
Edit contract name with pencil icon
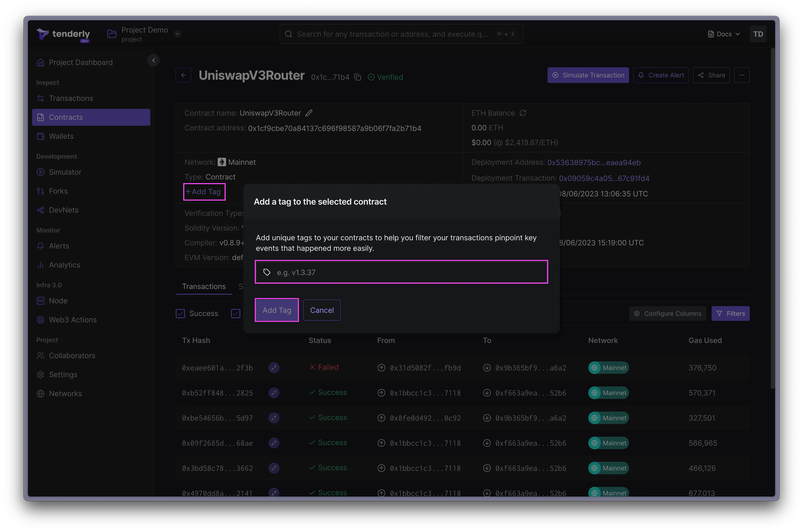[x=309, y=113]
